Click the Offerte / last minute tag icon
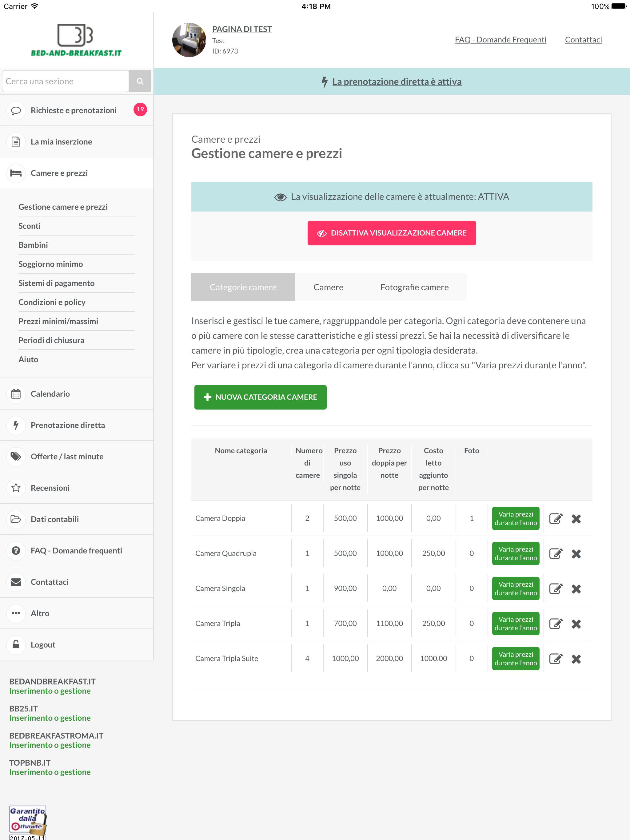Viewport: 630px width, 840px height. click(x=16, y=457)
